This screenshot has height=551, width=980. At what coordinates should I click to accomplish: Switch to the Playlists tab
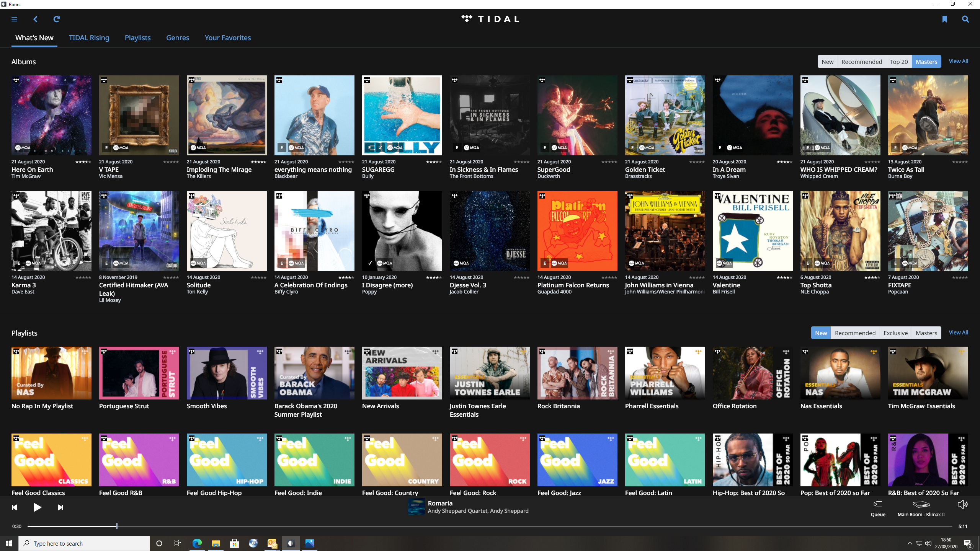pyautogui.click(x=137, y=37)
